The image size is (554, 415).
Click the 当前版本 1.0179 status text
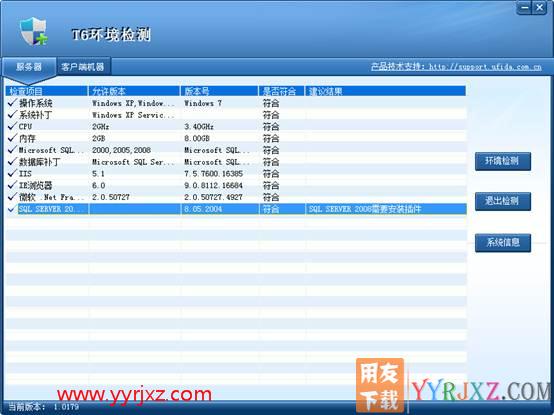tap(43, 407)
